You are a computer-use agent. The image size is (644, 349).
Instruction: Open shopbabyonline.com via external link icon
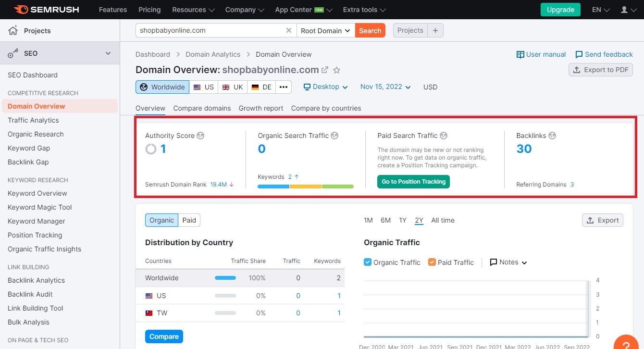[x=325, y=70]
